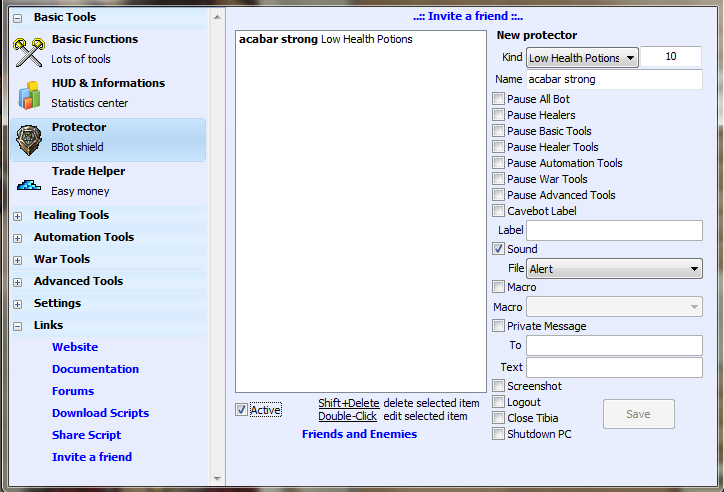This screenshot has height=492, width=724.
Task: Expand the War Tools section
Action: tap(18, 260)
